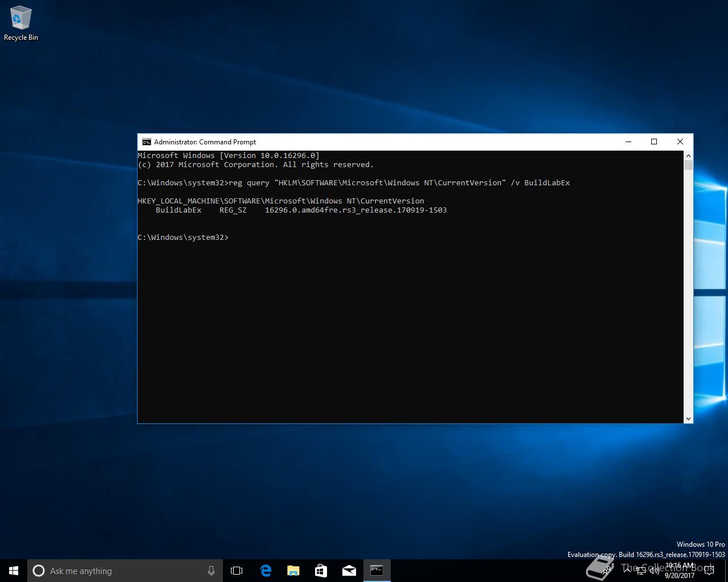Viewport: 728px width, 582px height.
Task: Open the Microsoft Store taskbar icon
Action: [321, 571]
